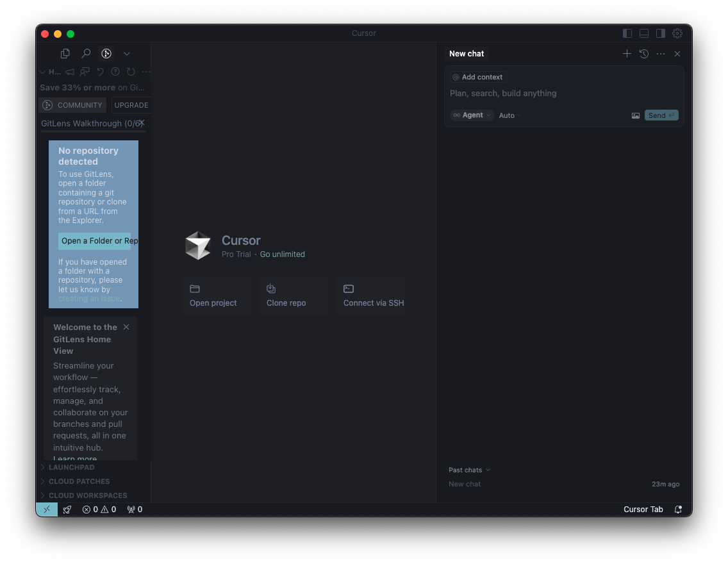
Task: Close the Welcome to GitLens Home card
Action: [x=126, y=328]
